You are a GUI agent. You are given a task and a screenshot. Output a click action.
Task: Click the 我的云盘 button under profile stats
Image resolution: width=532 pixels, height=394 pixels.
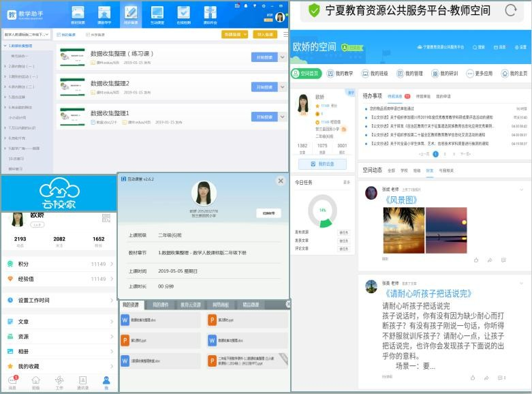coord(322,164)
